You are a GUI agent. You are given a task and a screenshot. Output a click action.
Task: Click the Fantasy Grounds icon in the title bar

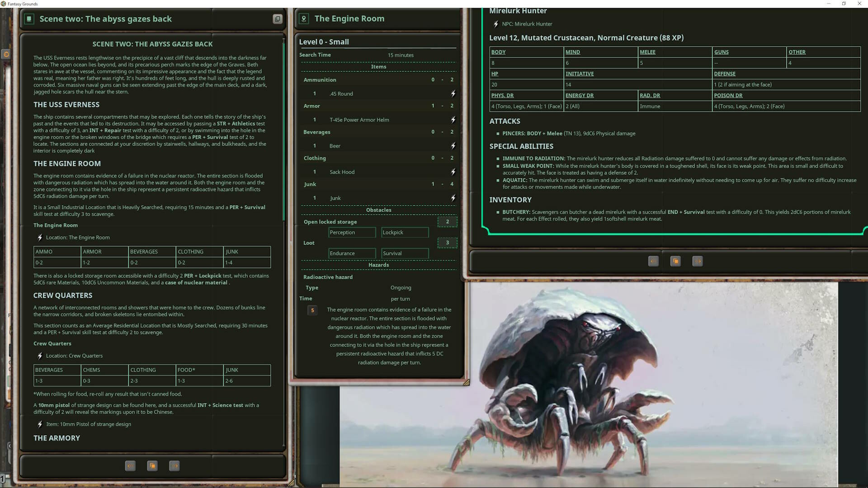tap(5, 4)
